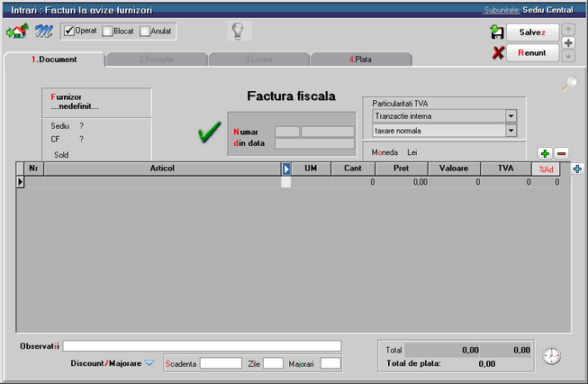Open the Tranzactie interna dropdown
The width and height of the screenshot is (588, 384).
(x=511, y=116)
